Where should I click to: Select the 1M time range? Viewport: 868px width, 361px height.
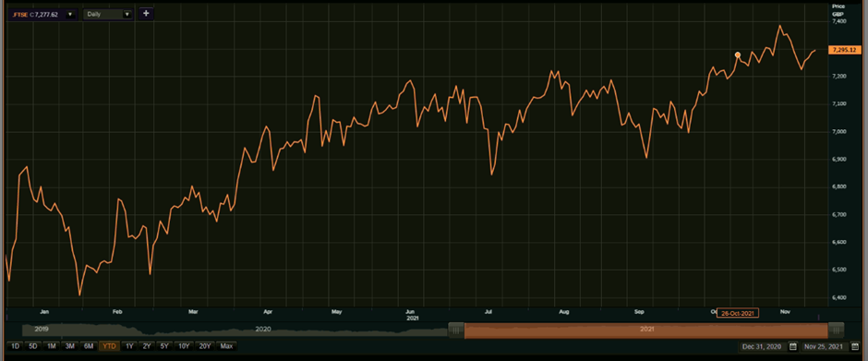click(x=52, y=346)
